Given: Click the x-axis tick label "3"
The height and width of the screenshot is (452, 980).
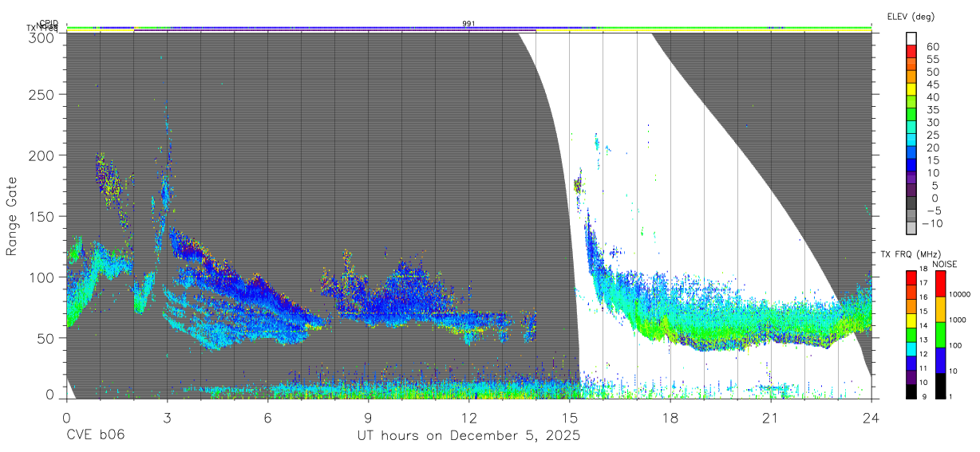Looking at the screenshot, I should tap(167, 417).
